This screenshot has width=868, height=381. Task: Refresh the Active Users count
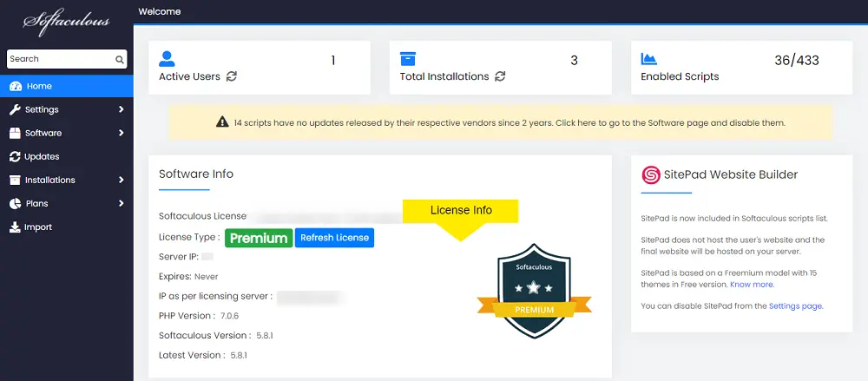232,76
